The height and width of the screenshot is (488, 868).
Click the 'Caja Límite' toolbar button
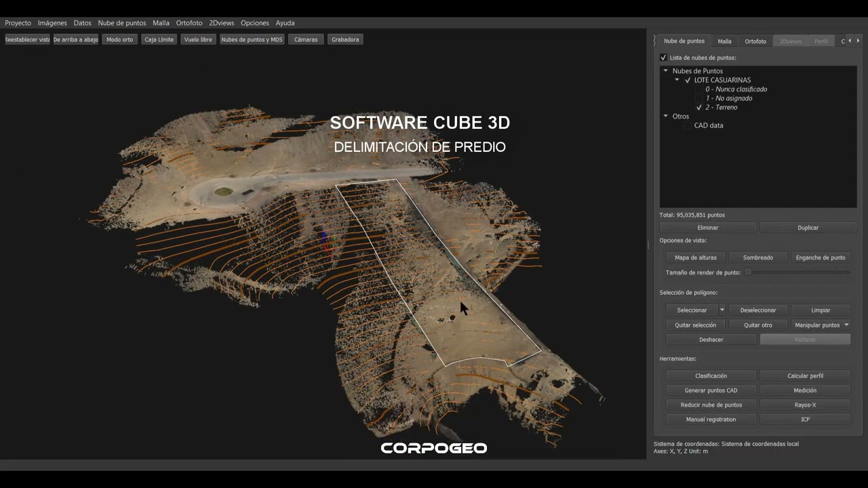point(159,39)
